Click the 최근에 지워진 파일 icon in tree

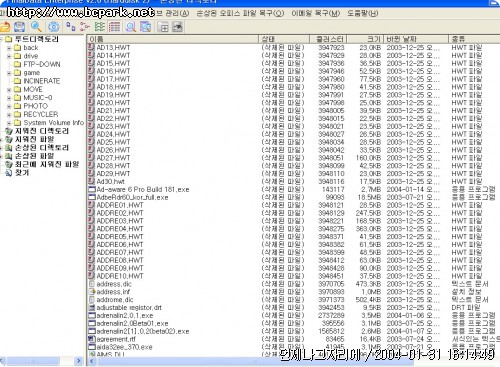pyautogui.click(x=9, y=164)
